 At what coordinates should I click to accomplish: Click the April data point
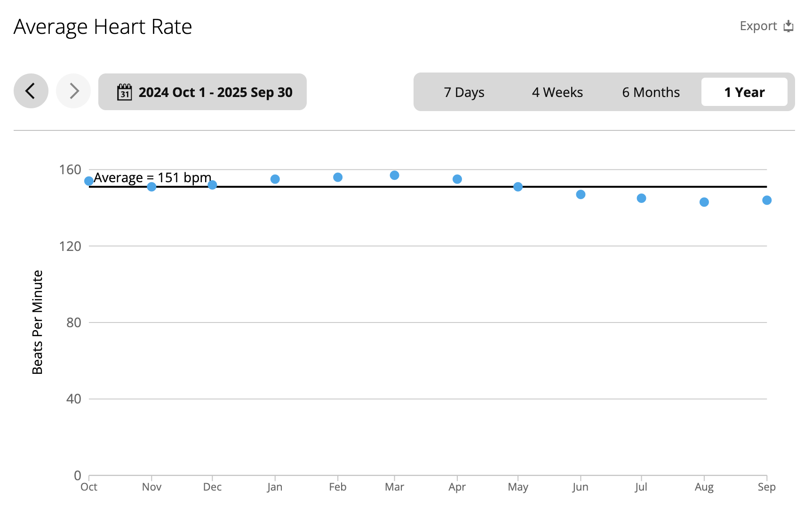(457, 179)
